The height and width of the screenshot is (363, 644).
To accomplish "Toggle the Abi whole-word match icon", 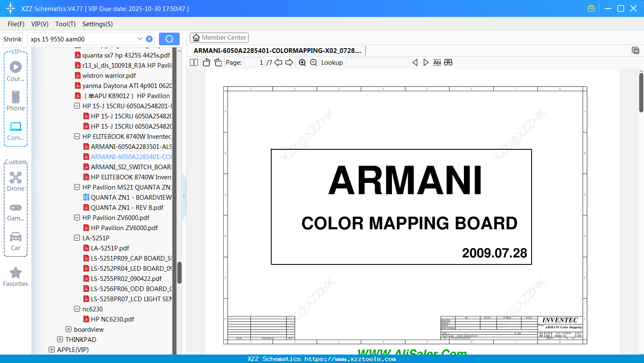I will [437, 63].
